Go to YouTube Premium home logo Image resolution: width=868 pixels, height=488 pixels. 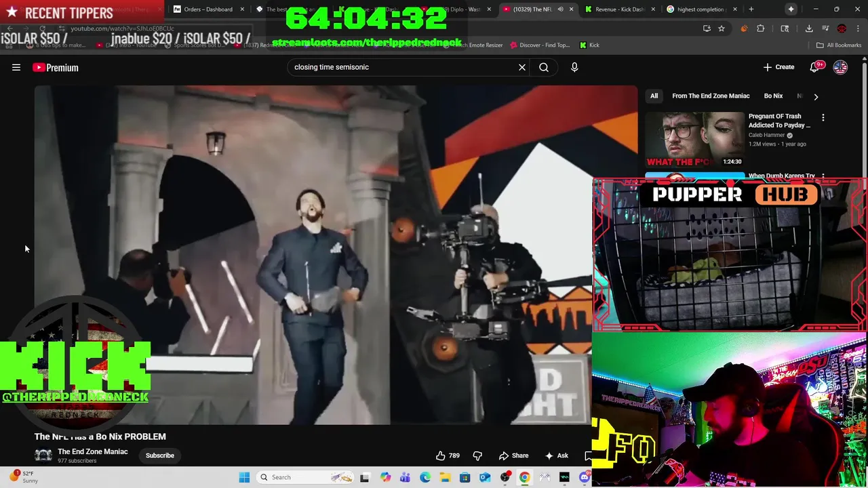(x=56, y=67)
